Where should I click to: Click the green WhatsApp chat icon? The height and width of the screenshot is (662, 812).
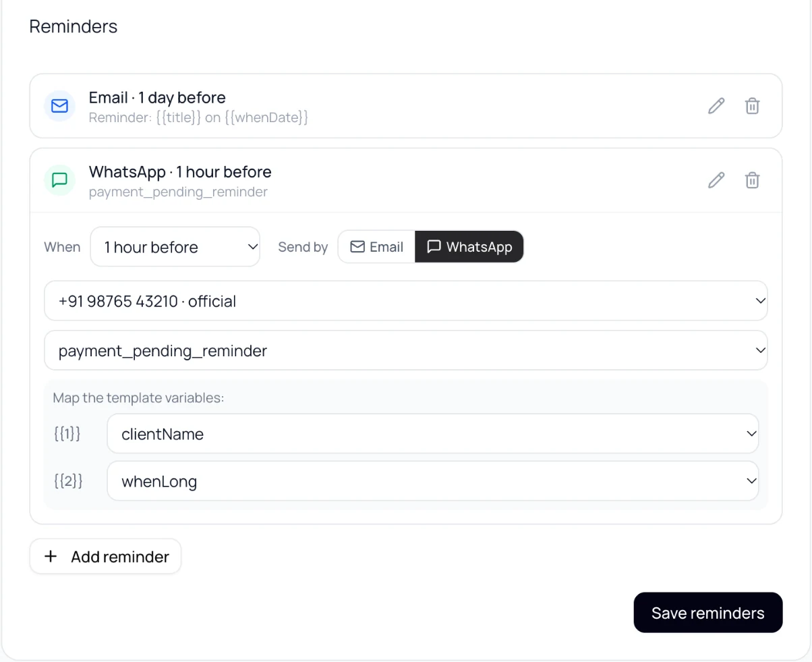pyautogui.click(x=59, y=180)
